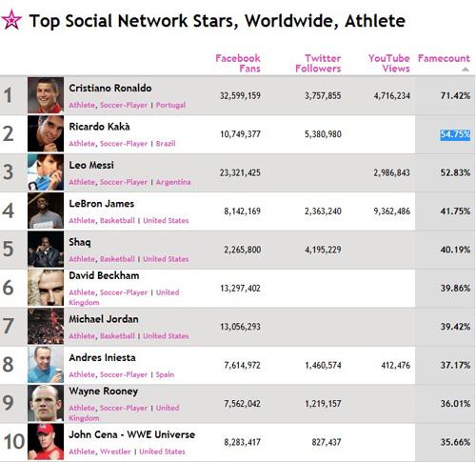Open the David Beckham name link
Screen dimensions: 476x462
point(104,275)
